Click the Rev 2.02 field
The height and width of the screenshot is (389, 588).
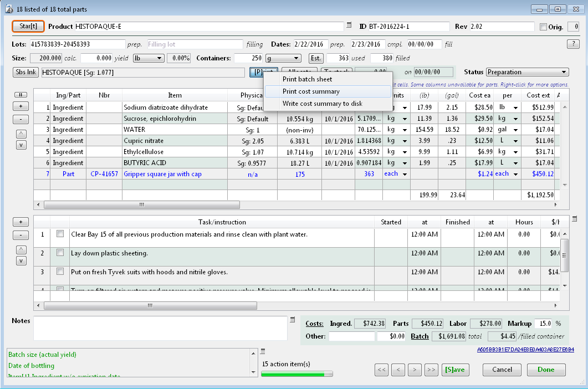coord(502,27)
